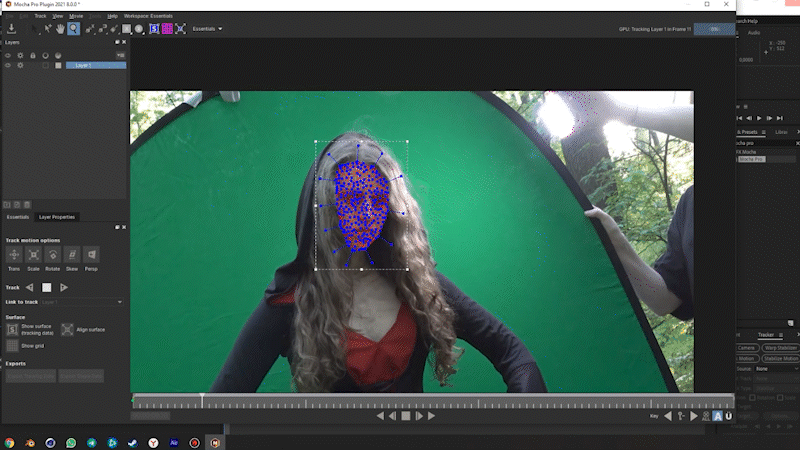Open the Movie menu
This screenshot has width=800, height=450.
pos(76,16)
